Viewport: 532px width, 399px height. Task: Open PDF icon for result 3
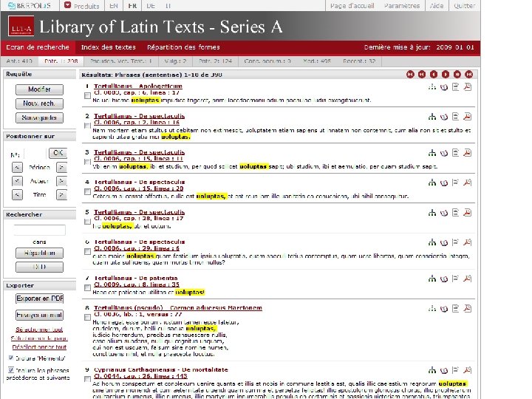[468, 153]
